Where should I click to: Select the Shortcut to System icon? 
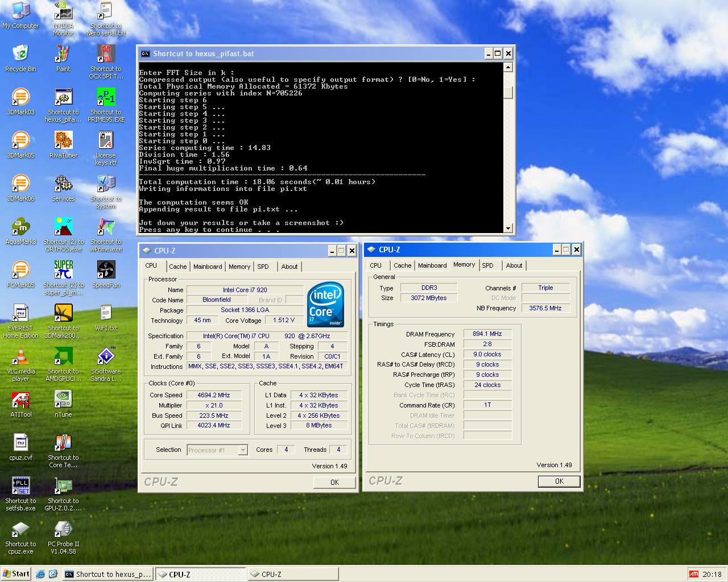106,192
